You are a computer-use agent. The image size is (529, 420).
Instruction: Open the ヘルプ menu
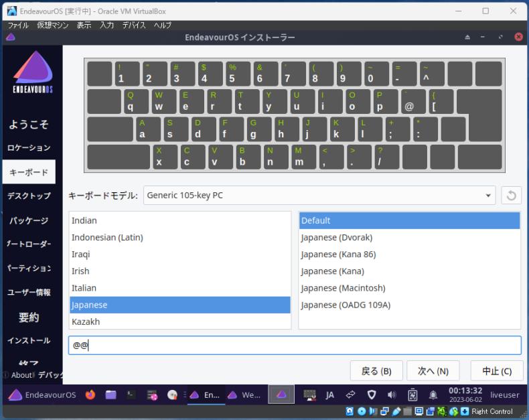tap(163, 25)
